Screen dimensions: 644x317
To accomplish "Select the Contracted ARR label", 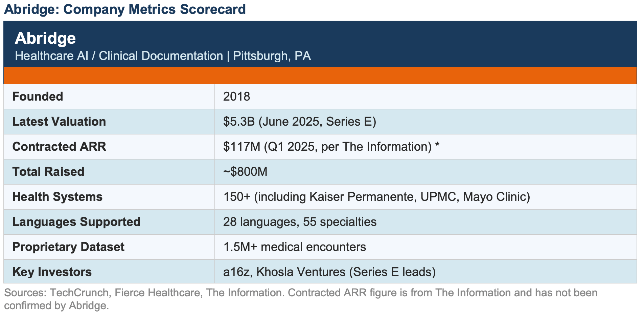I will (x=59, y=147).
